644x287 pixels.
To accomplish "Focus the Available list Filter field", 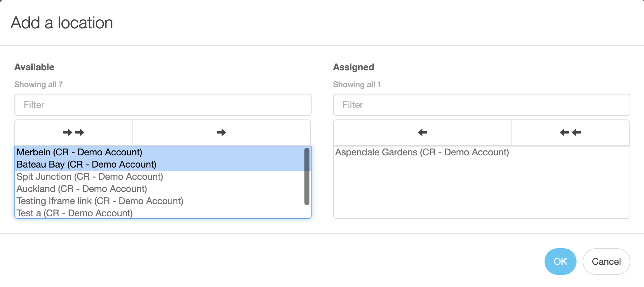I will pyautogui.click(x=163, y=105).
